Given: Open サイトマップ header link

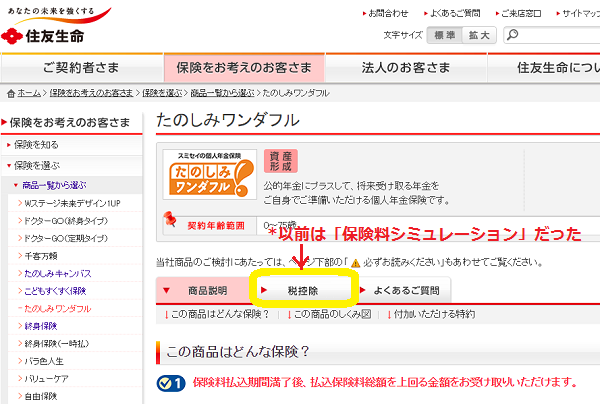Looking at the screenshot, I should click(x=581, y=13).
